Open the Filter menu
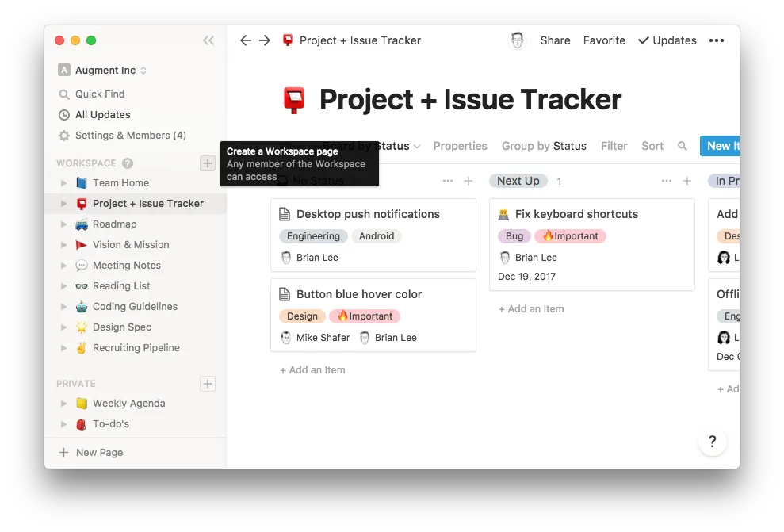 (614, 146)
